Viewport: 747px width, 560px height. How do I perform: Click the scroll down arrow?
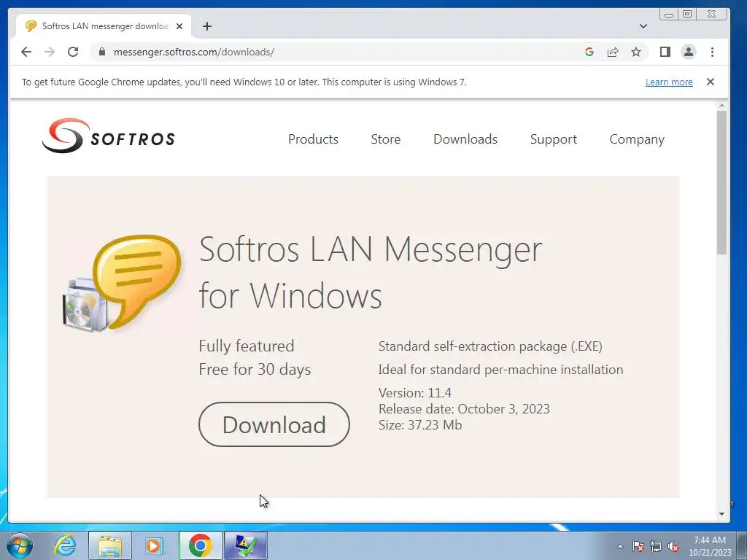(x=721, y=514)
